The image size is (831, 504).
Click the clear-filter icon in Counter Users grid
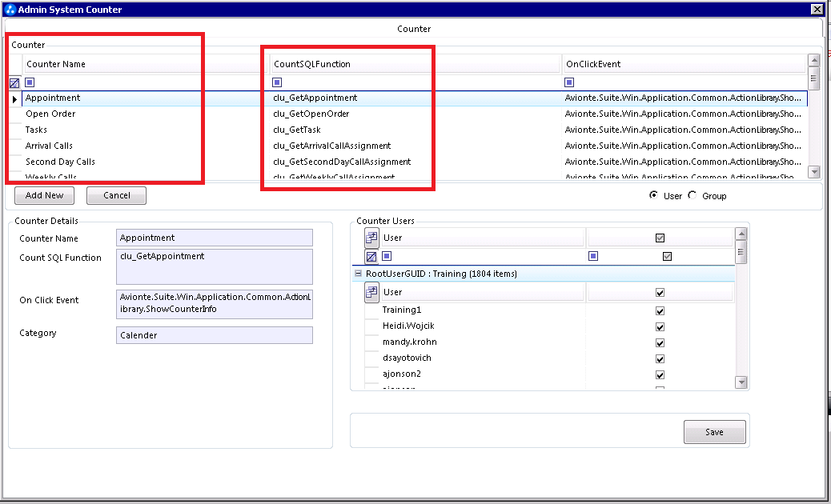370,256
